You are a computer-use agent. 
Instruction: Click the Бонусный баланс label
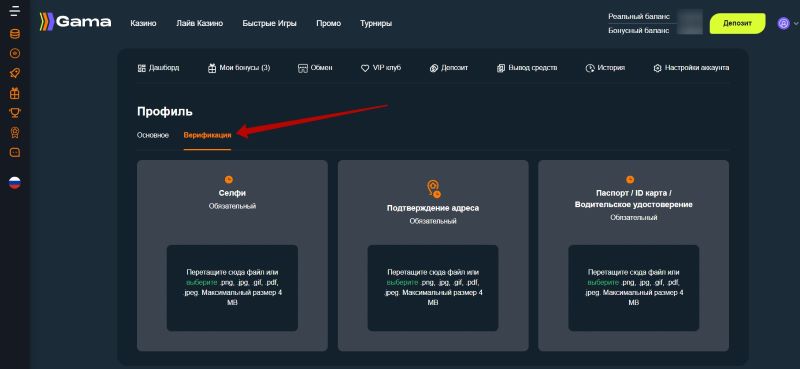pyautogui.click(x=639, y=31)
